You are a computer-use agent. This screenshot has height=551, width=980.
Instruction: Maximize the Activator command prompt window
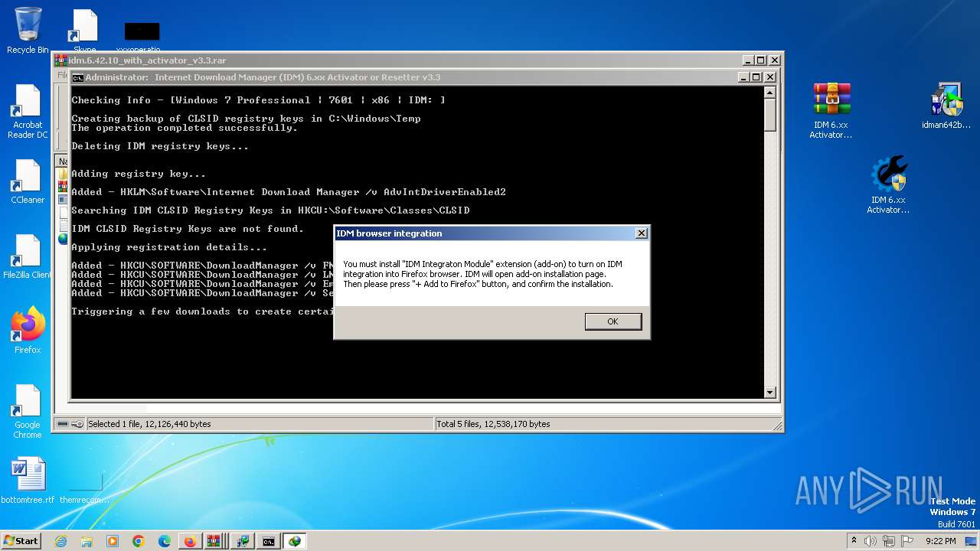click(x=756, y=77)
